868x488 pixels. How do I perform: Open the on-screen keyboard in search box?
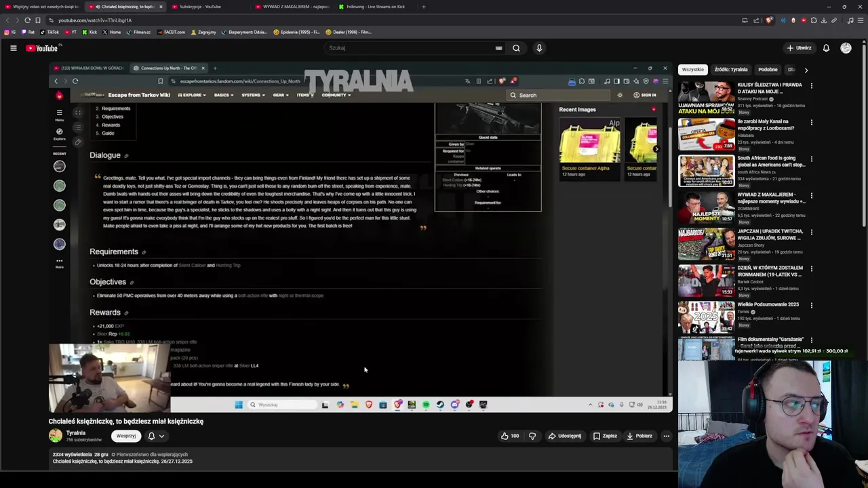point(498,48)
